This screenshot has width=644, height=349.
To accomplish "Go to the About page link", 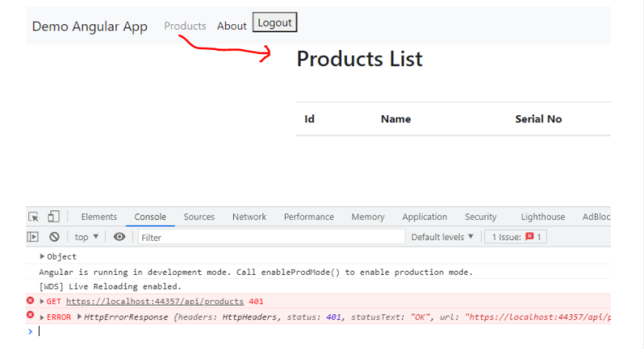I will 232,26.
